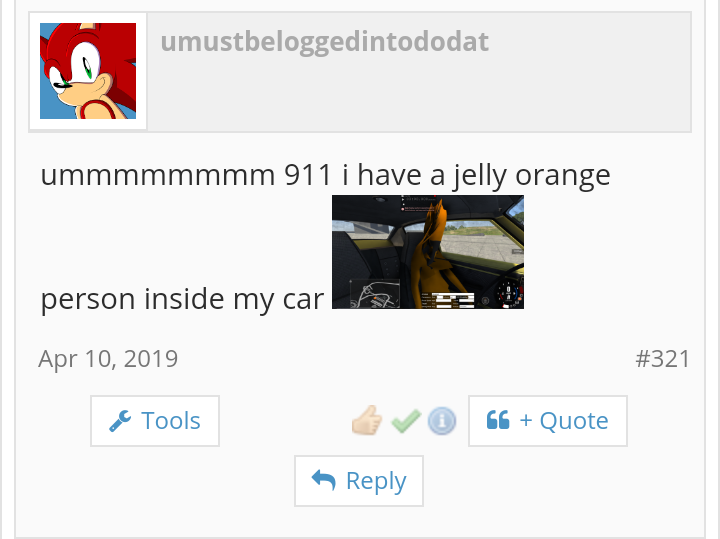Click the wrench icon in the Tools button
The height and width of the screenshot is (539, 720).
[120, 421]
